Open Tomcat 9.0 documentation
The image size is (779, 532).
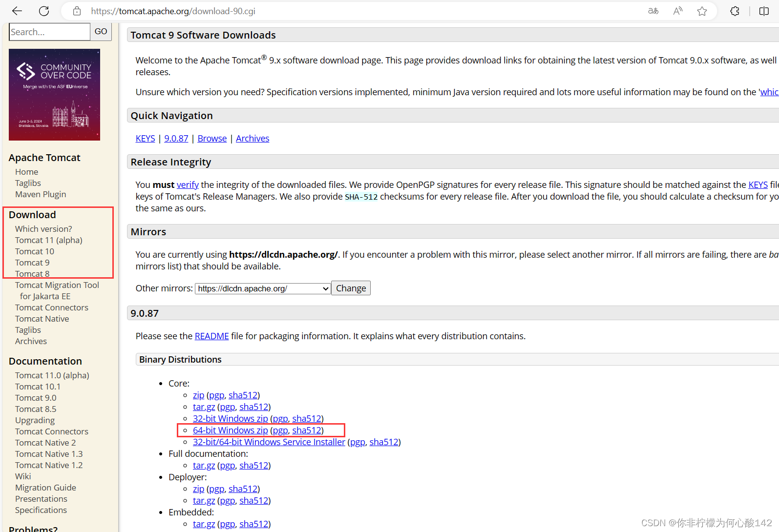[x=36, y=398]
